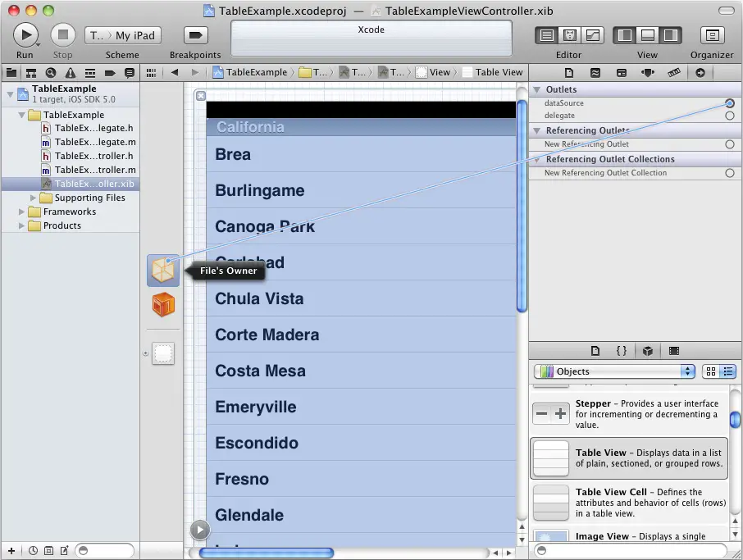Select the File's Owner cube icon
The width and height of the screenshot is (743, 560).
pos(163,271)
